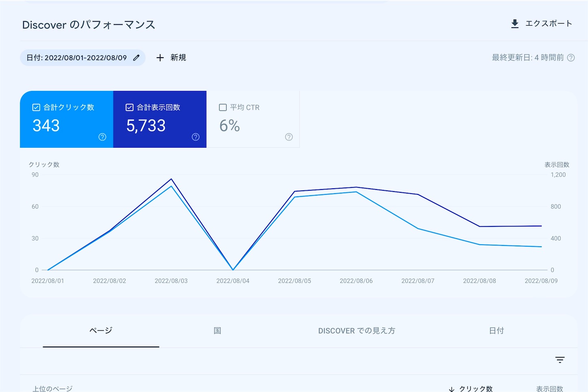Click the 上位のページ column header
This screenshot has height=392, width=588.
[53, 389]
